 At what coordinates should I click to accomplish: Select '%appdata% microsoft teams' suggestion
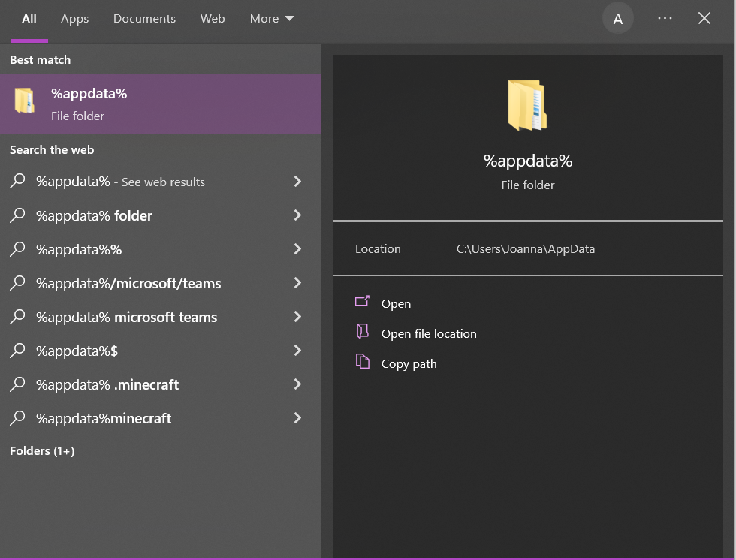point(161,317)
